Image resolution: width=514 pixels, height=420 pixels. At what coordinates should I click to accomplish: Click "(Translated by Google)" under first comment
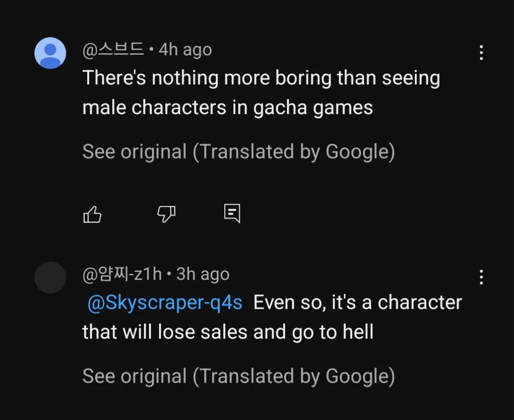pyautogui.click(x=294, y=152)
